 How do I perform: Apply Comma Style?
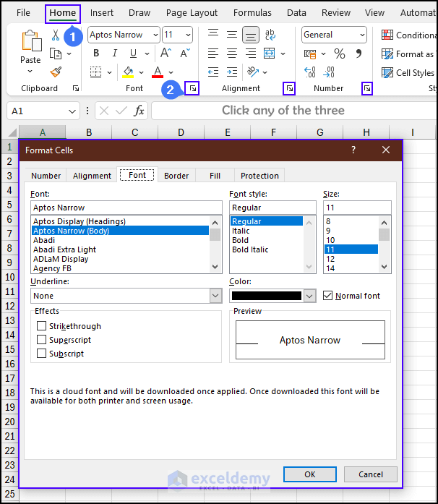click(x=358, y=54)
